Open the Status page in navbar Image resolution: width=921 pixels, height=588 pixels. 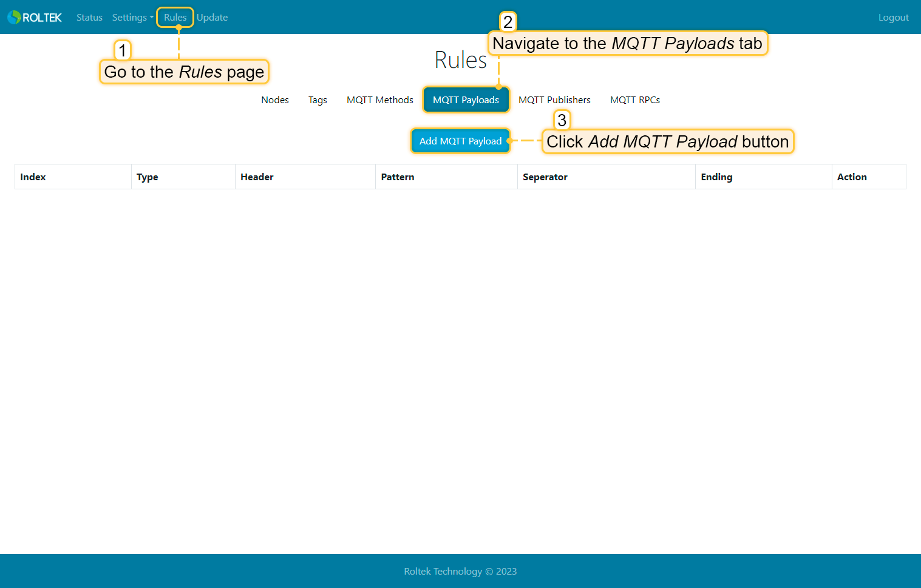tap(89, 18)
